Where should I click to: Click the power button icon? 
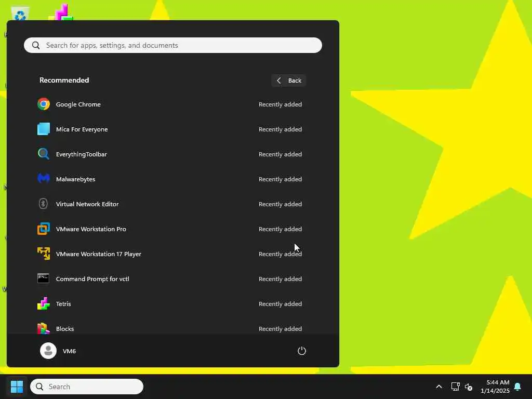pyautogui.click(x=302, y=351)
